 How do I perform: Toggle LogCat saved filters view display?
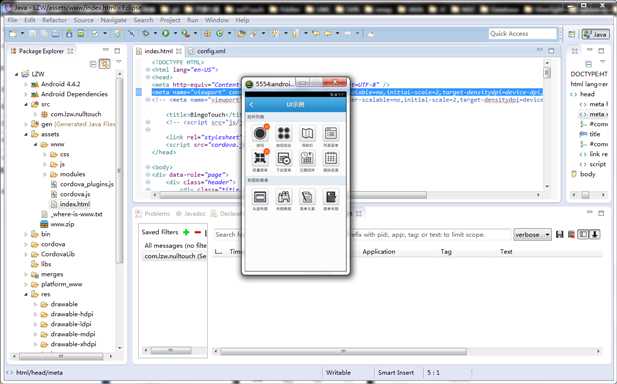(583, 234)
